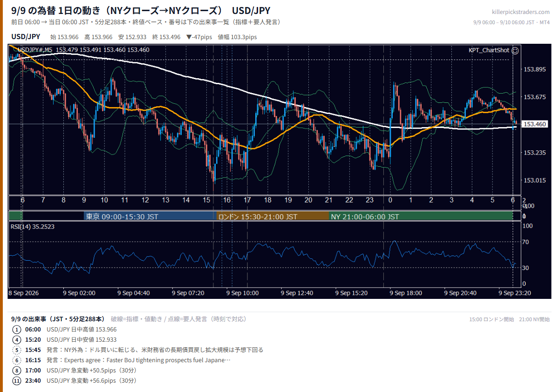
Task: Click the 9 Sep 20:40 time label
Action: (x=460, y=293)
